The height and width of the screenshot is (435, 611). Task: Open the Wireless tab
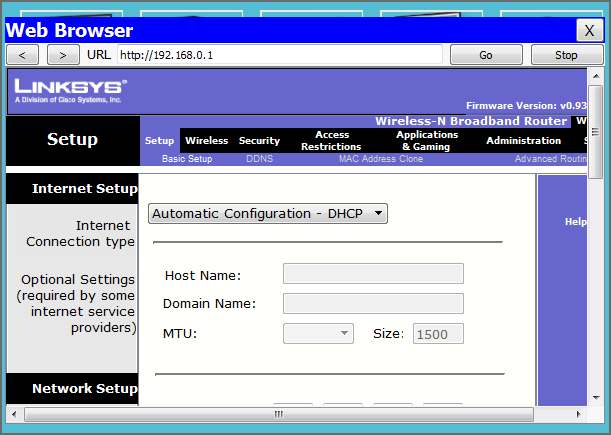click(207, 141)
